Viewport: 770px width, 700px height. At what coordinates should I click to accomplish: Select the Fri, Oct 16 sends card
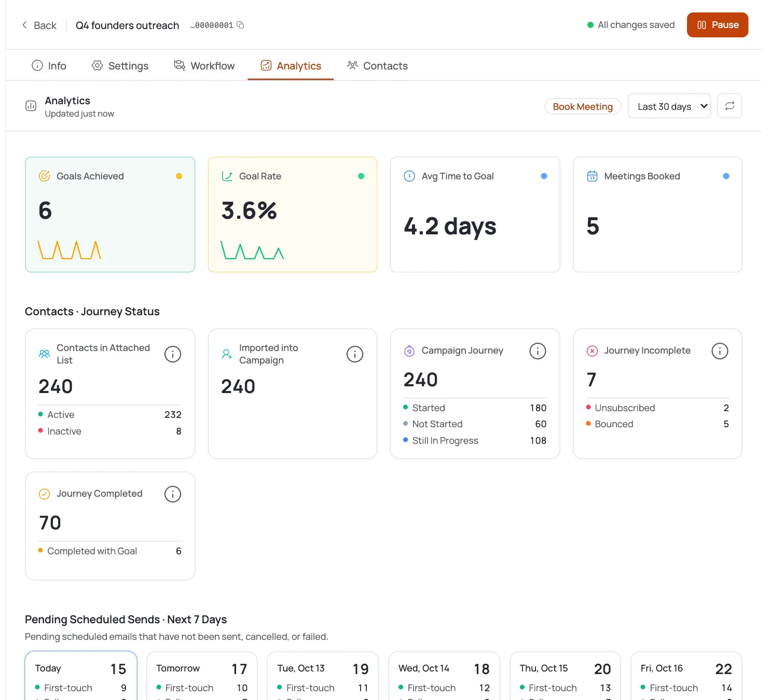click(686, 676)
